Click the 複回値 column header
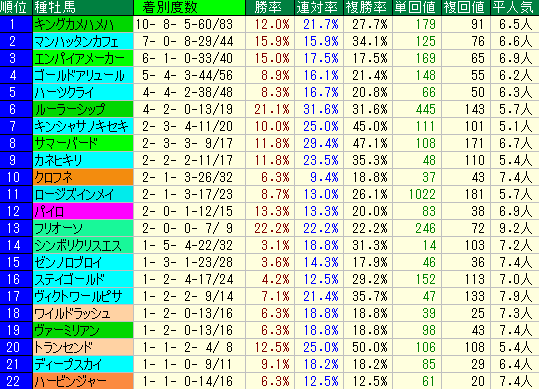 465,8
